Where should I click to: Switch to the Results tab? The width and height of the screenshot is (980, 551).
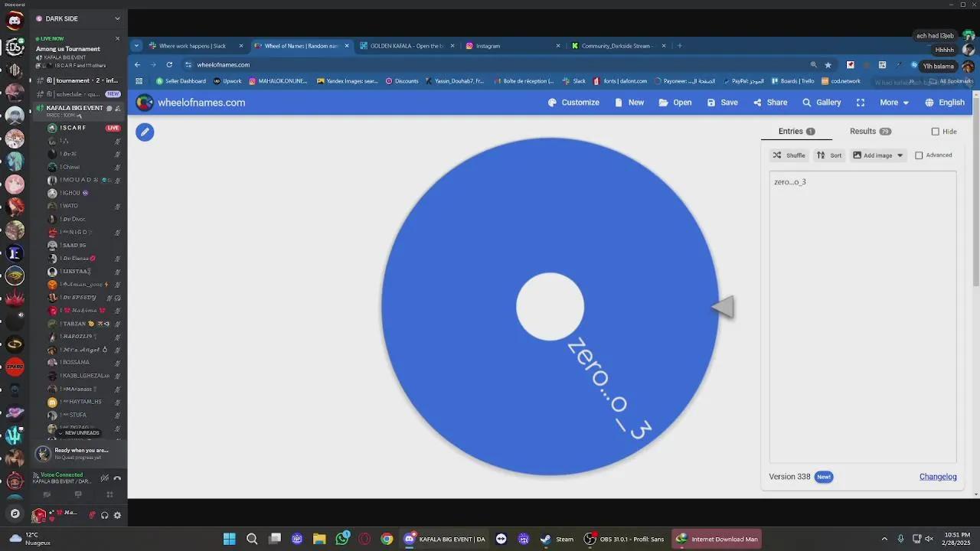tap(871, 132)
